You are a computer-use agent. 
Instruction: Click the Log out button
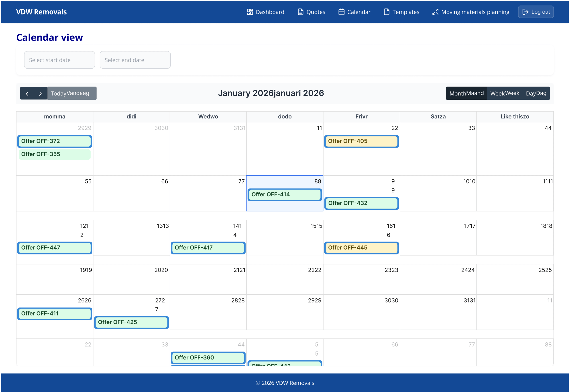pyautogui.click(x=536, y=12)
